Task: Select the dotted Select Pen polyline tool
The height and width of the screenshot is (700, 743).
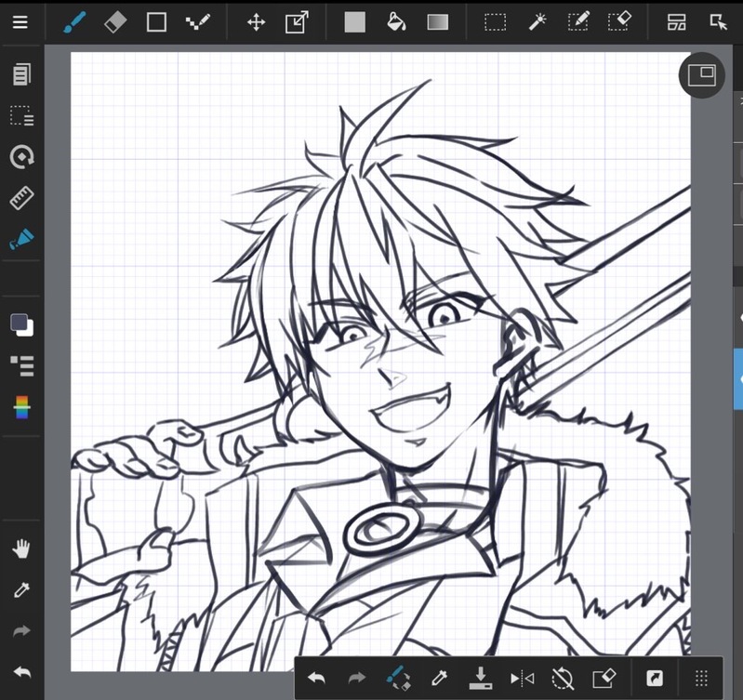Action: click(x=197, y=22)
